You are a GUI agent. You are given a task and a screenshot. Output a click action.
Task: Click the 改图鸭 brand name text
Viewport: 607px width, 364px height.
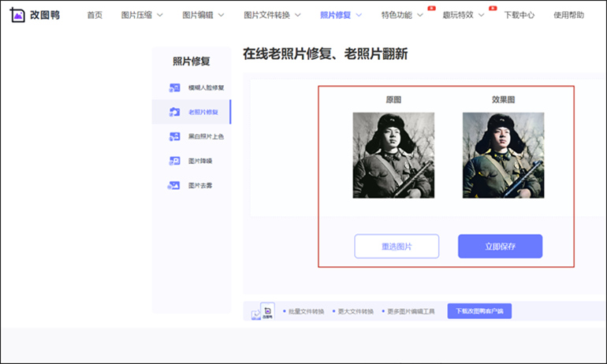coord(45,15)
